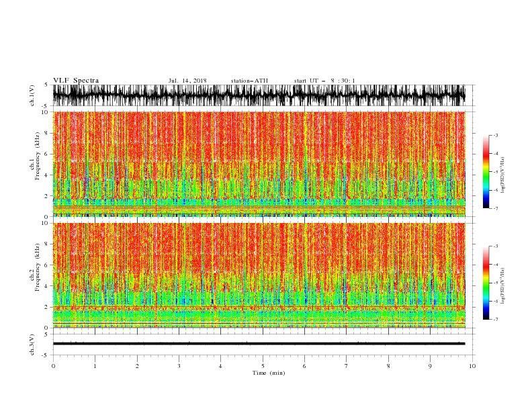Click time axis tick label "10"

pyautogui.click(x=472, y=366)
